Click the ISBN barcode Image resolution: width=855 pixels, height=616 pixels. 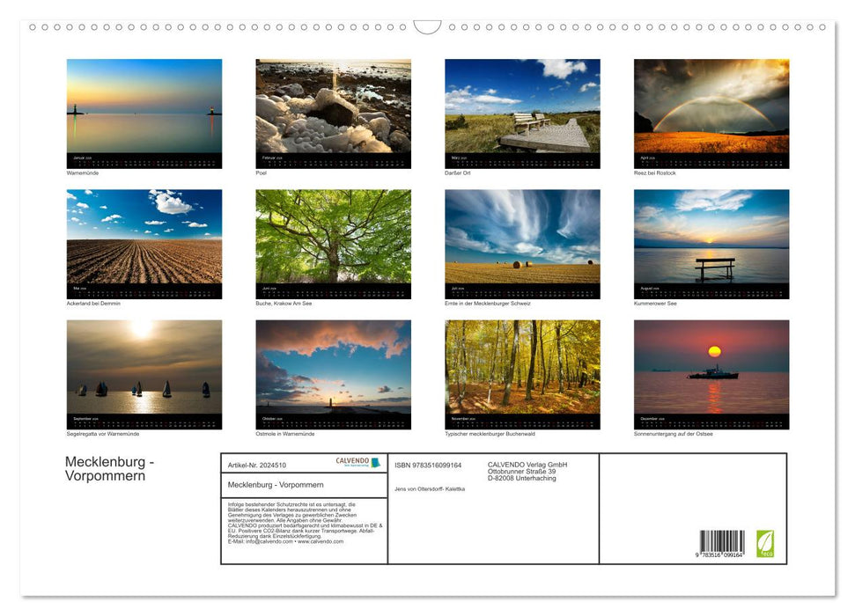click(722, 542)
